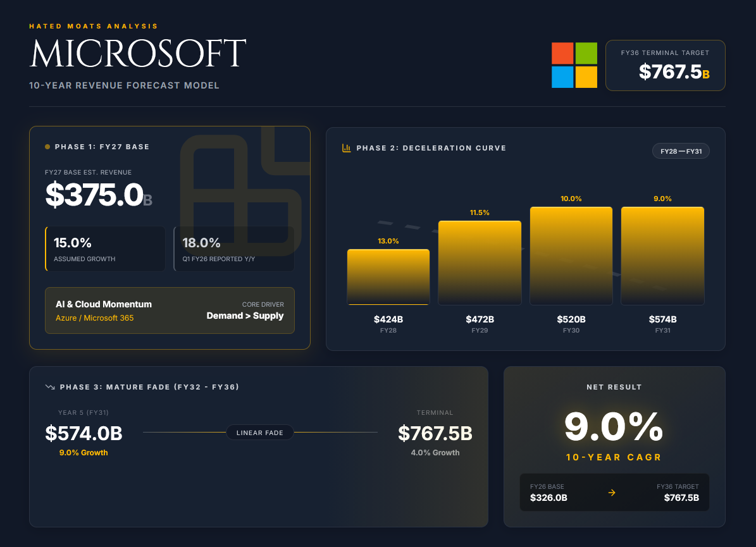Click the $520B value under the chart
This screenshot has width=756, height=547.
click(571, 319)
